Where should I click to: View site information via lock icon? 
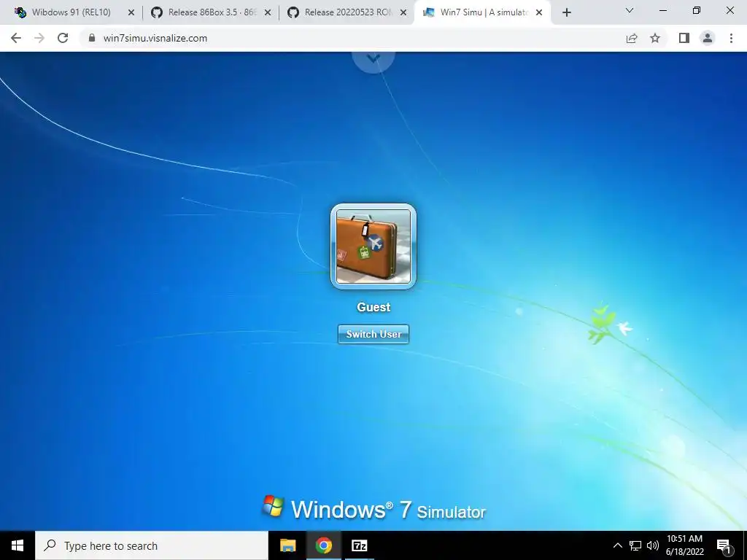point(92,38)
